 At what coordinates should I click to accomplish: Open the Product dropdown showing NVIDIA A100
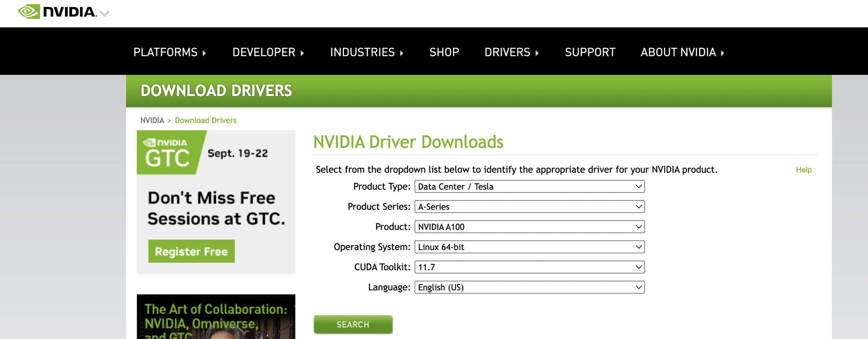[529, 227]
